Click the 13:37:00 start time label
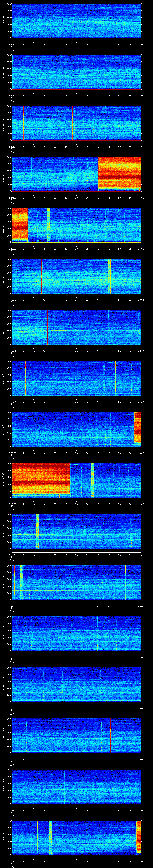153x868 pixels. (12, 351)
